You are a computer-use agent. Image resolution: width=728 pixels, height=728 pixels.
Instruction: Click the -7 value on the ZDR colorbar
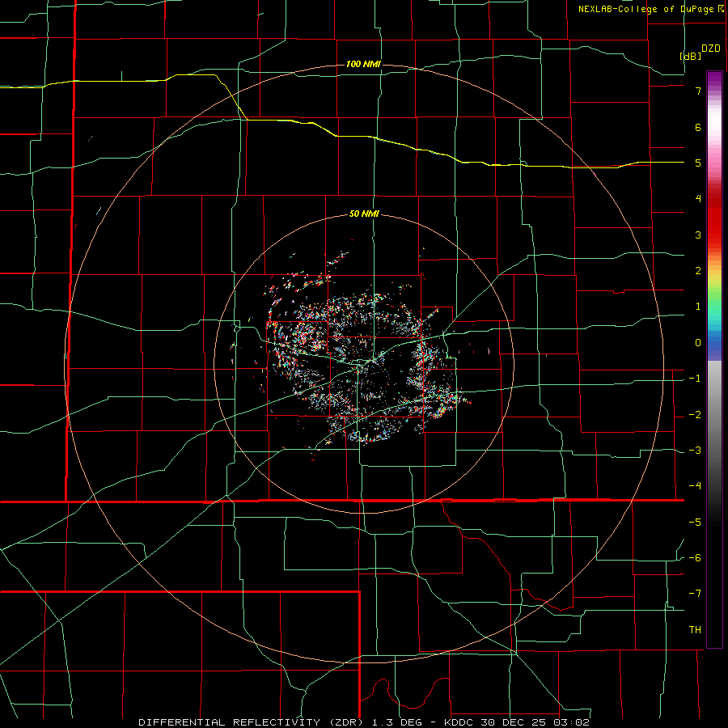695,594
